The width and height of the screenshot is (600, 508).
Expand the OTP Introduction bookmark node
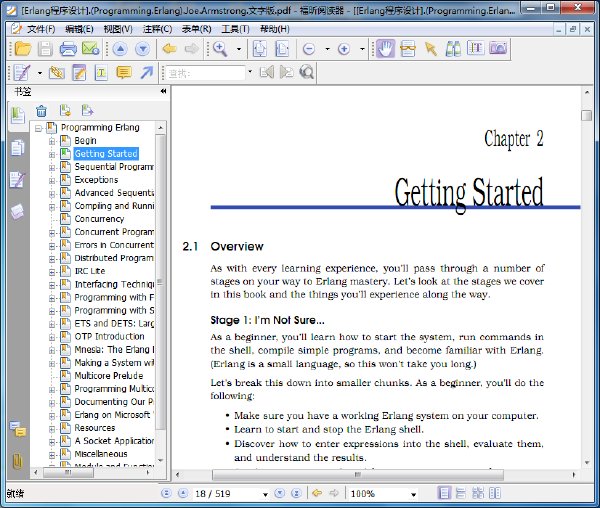tap(52, 337)
